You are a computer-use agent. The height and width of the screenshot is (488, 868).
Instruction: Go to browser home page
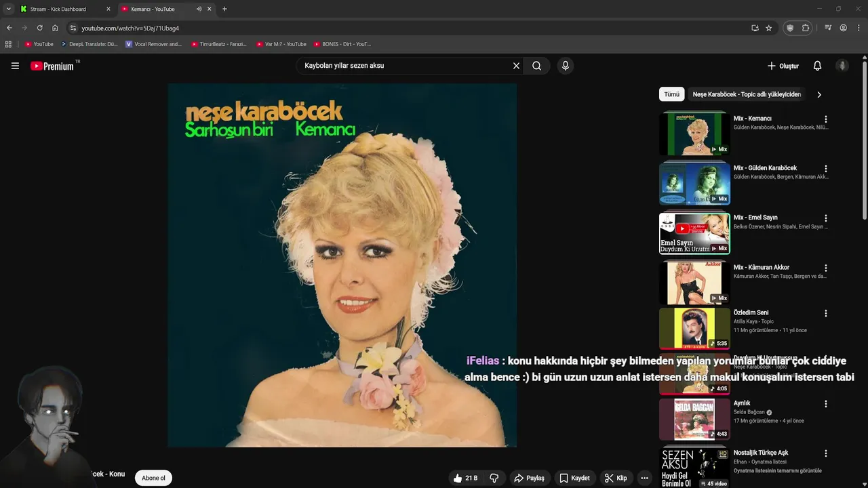[x=55, y=28]
